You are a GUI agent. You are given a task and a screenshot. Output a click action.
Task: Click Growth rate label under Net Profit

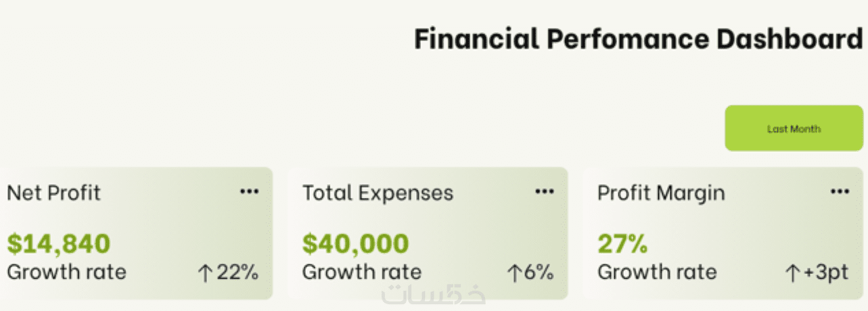66,272
